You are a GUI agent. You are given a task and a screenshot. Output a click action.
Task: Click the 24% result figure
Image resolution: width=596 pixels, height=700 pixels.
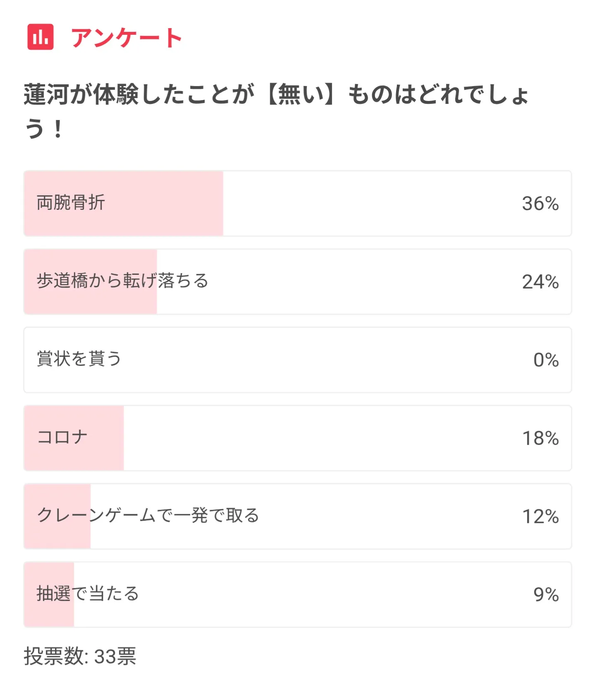540,282
